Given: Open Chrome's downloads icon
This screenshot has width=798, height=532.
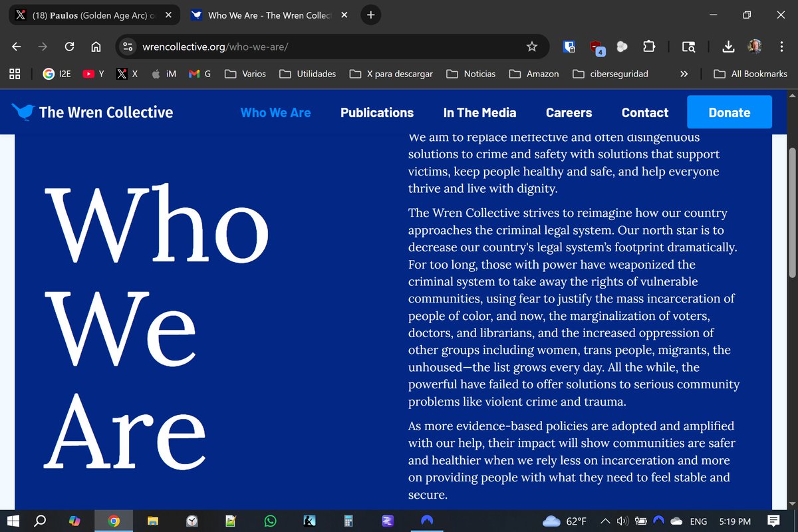Looking at the screenshot, I should coord(728,47).
